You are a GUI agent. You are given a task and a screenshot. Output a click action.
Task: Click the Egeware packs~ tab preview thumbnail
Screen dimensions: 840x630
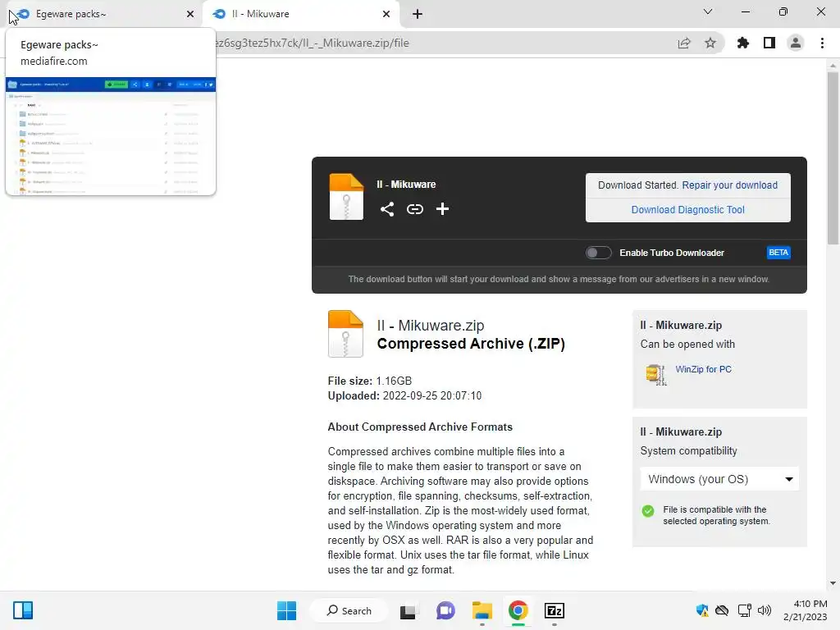click(111, 136)
